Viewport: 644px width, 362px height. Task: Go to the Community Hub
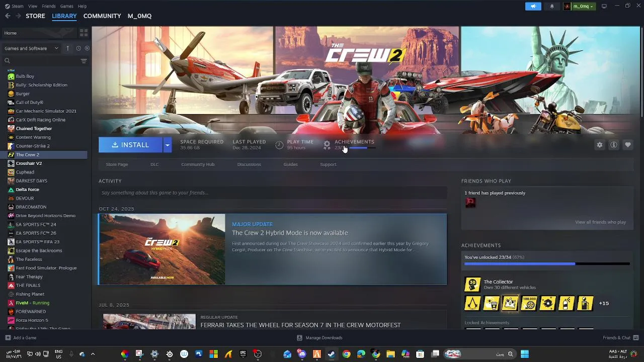point(198,164)
